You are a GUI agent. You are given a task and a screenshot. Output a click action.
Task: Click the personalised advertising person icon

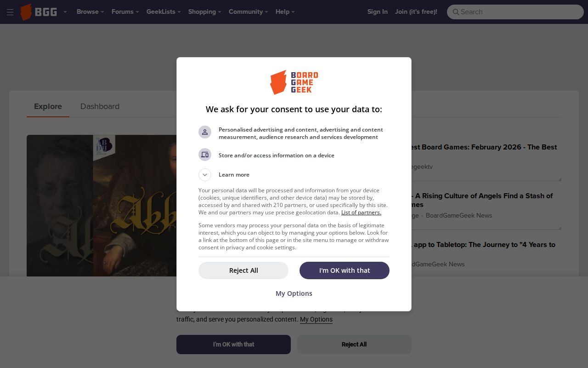tap(205, 132)
